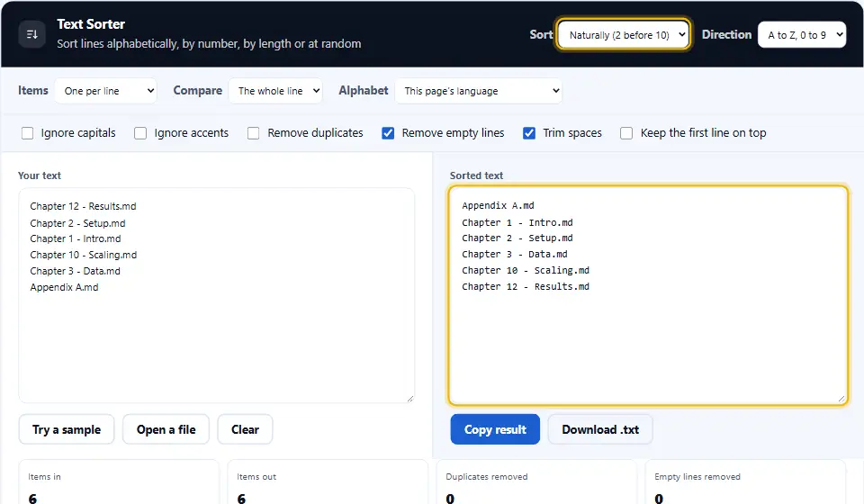Click the 'Items out' stat card

(328, 482)
